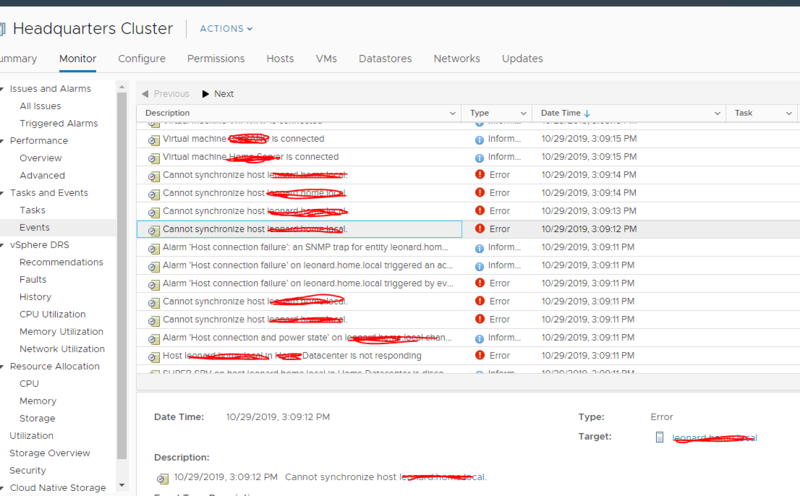Screen dimensions: 800x496
Task: Open Resource Allocation Storage item
Action: (x=37, y=418)
